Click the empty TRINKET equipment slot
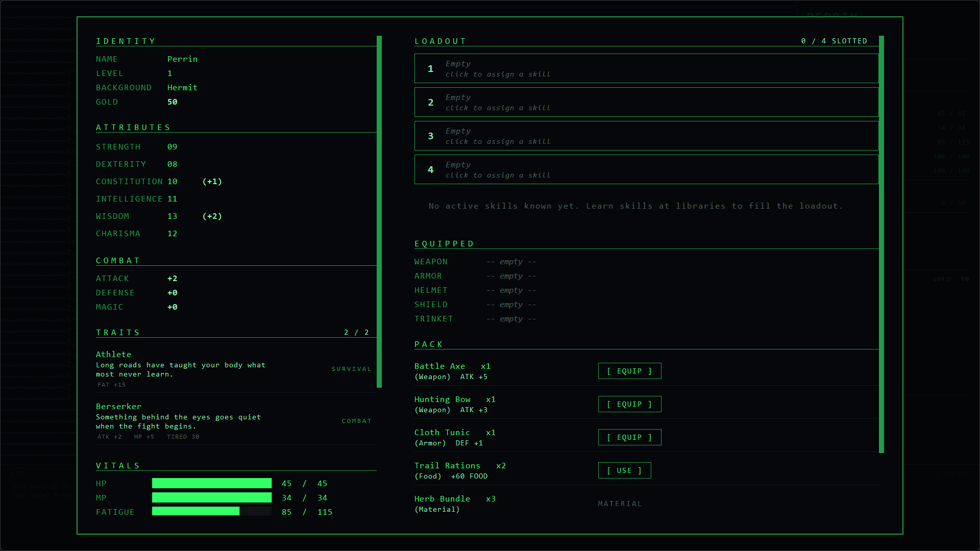 (511, 319)
